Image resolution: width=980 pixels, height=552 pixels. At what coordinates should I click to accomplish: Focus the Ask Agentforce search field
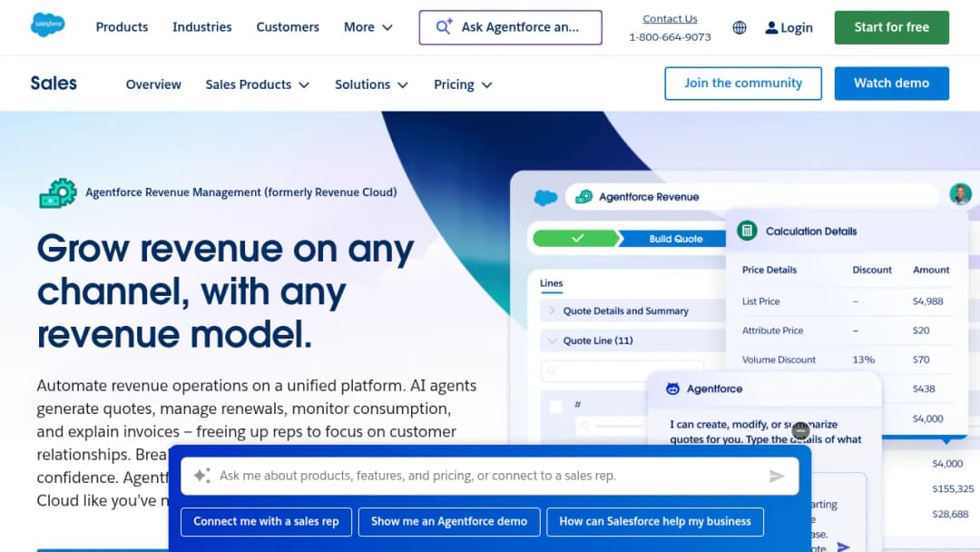click(x=511, y=27)
